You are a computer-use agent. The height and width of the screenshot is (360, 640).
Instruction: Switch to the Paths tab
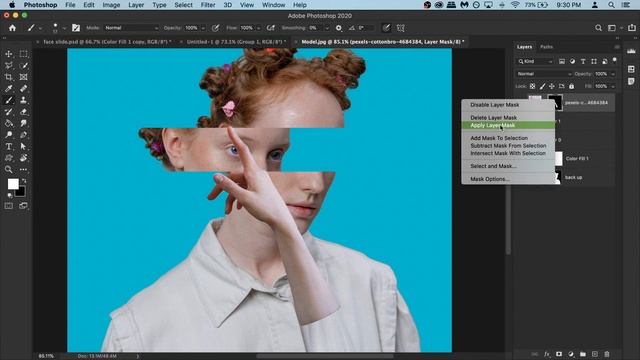click(x=546, y=47)
